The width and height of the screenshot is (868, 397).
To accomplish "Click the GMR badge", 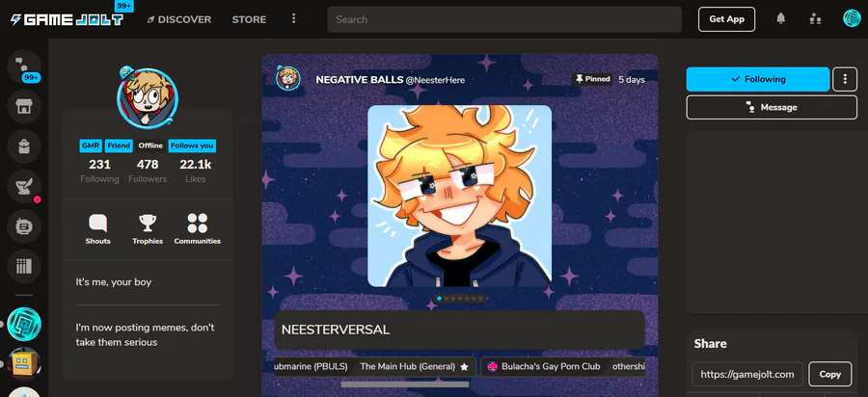I will (x=91, y=146).
